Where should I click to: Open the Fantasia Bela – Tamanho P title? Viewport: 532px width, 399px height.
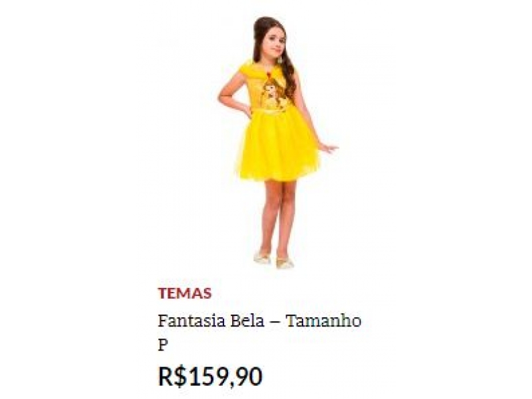click(259, 332)
